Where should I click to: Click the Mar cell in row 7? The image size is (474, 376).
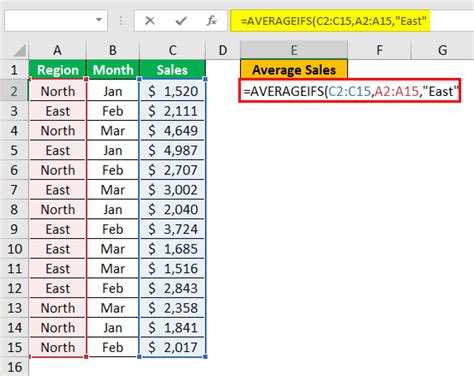coord(113,190)
